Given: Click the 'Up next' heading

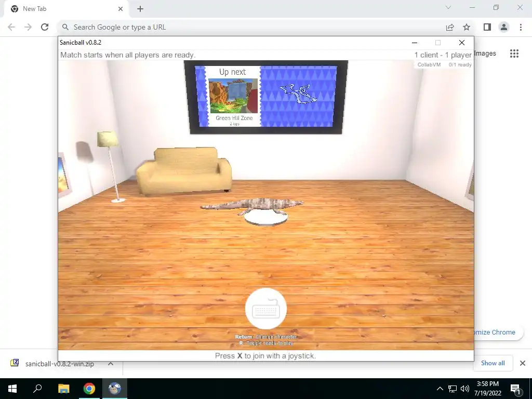Looking at the screenshot, I should [x=232, y=72].
